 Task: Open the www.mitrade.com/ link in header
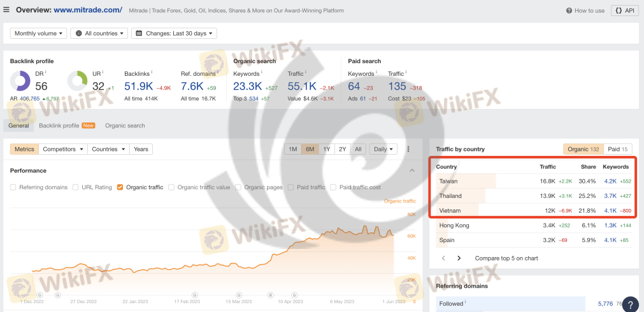[x=87, y=10]
